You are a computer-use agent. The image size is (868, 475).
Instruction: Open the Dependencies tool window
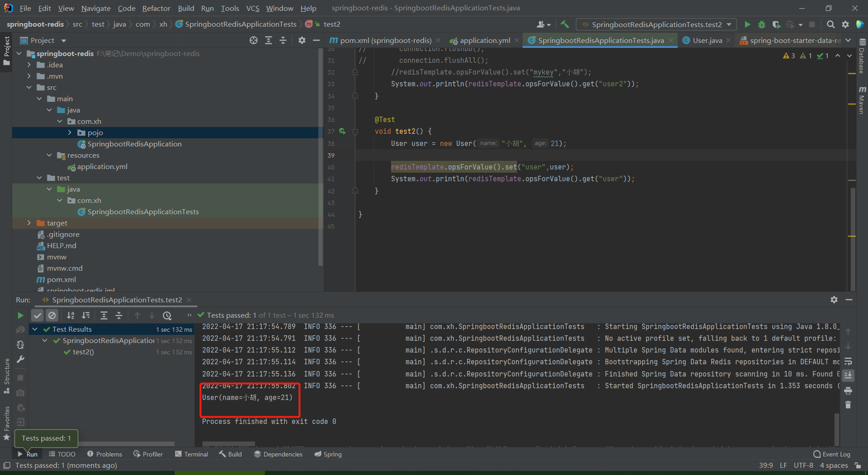pos(278,454)
